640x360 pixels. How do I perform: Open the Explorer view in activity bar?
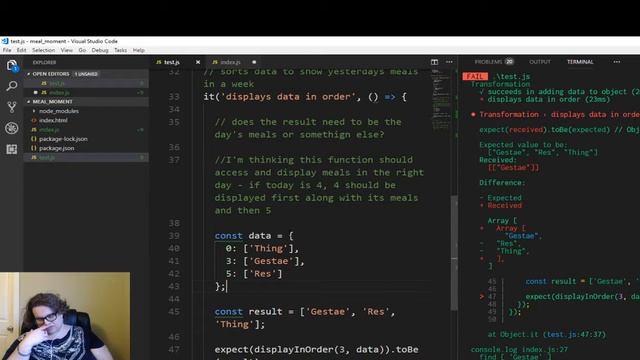[12, 65]
